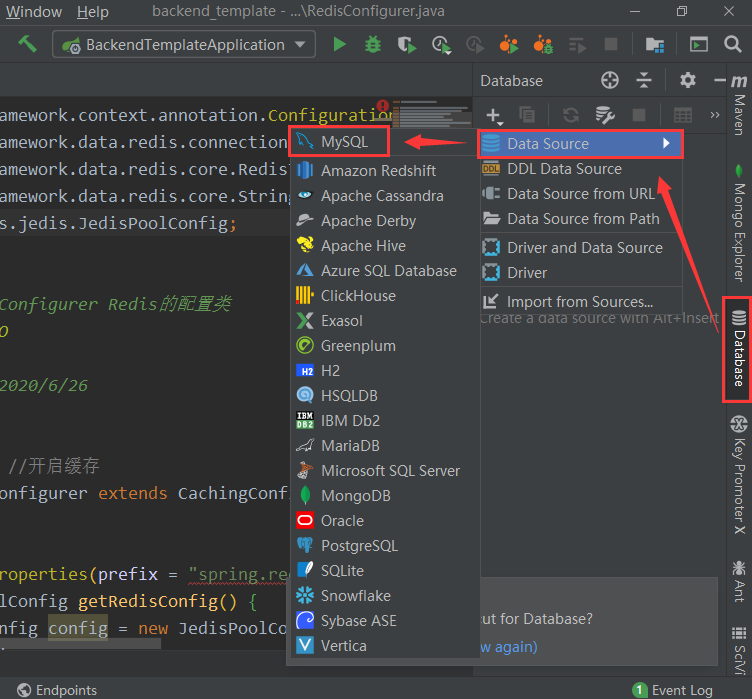The width and height of the screenshot is (752, 699).
Task: Click the gray stop square in toolbar
Action: (x=611, y=44)
